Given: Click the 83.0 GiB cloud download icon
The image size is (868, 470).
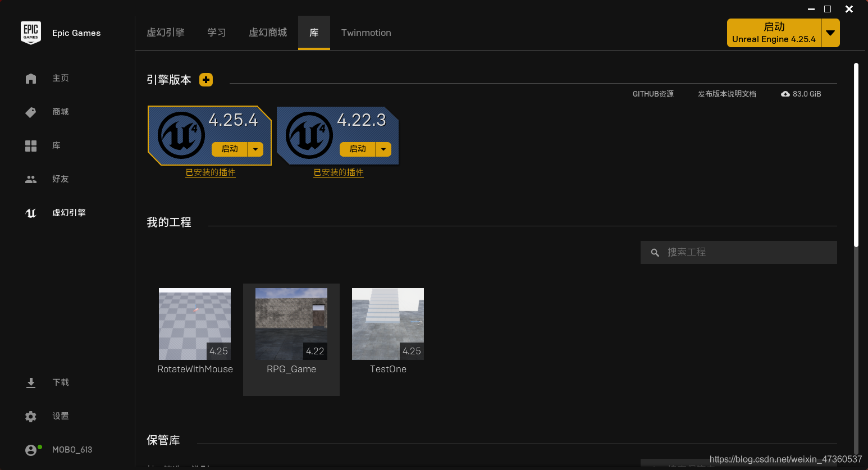Looking at the screenshot, I should tap(785, 94).
